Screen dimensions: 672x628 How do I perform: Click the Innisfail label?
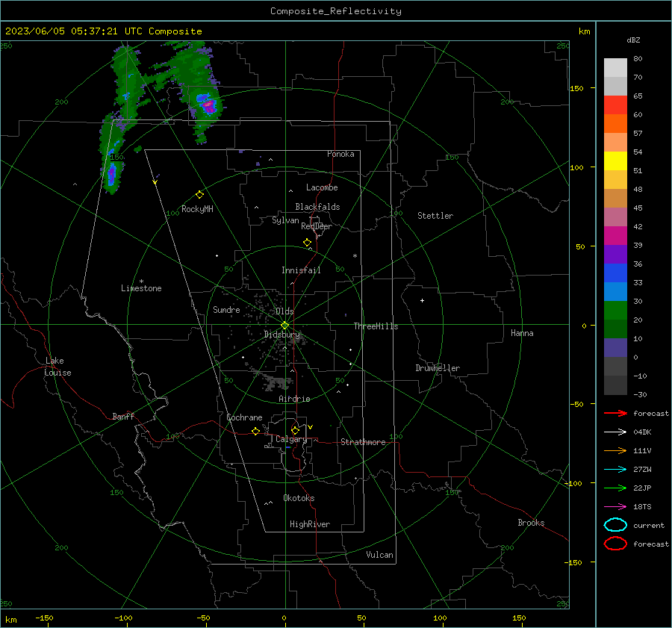click(301, 270)
